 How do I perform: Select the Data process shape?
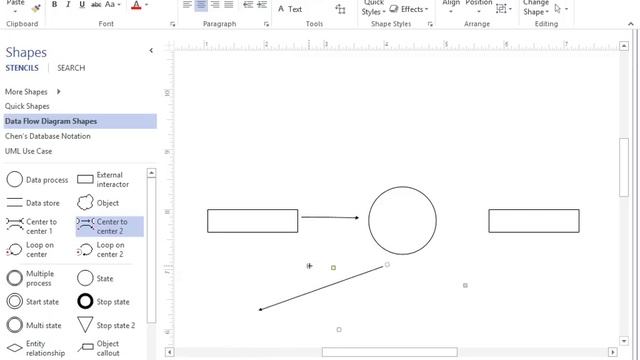(x=38, y=180)
